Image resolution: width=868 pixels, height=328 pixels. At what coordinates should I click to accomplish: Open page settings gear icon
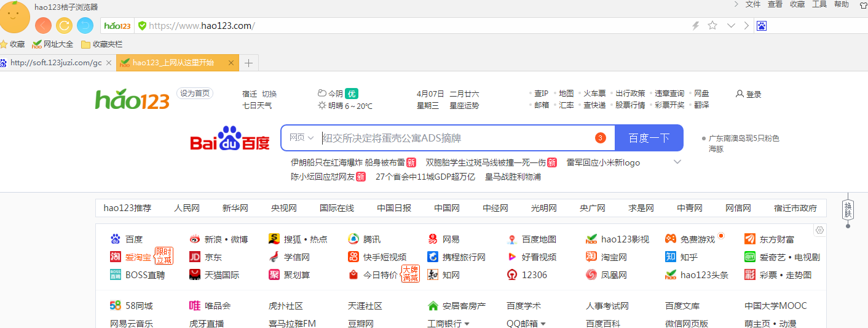[819, 230]
